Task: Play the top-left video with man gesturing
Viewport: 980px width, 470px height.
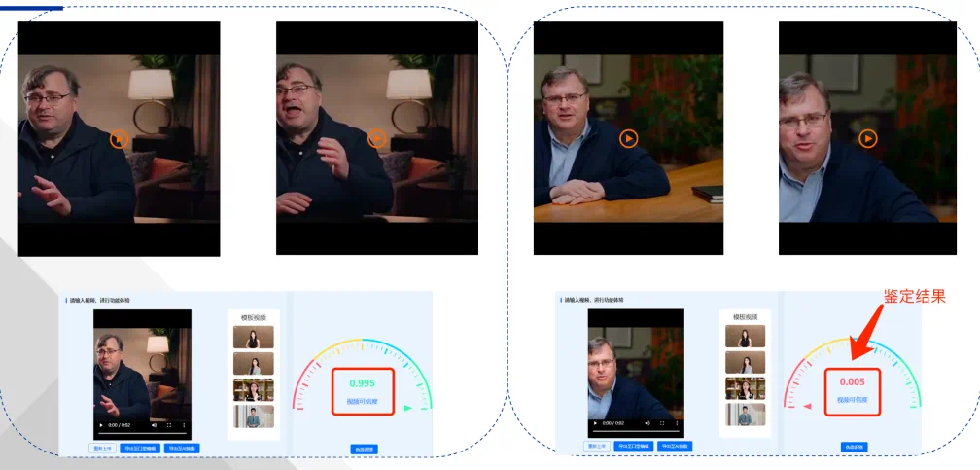Action: 119,139
